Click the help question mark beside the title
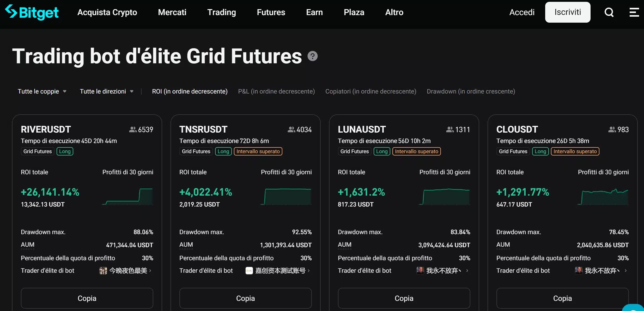The image size is (644, 311). click(313, 56)
